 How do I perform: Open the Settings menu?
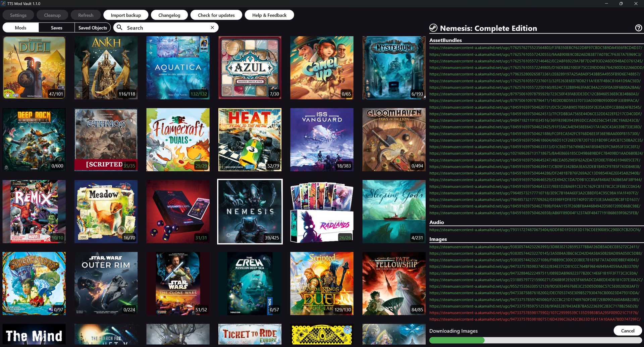(x=18, y=15)
